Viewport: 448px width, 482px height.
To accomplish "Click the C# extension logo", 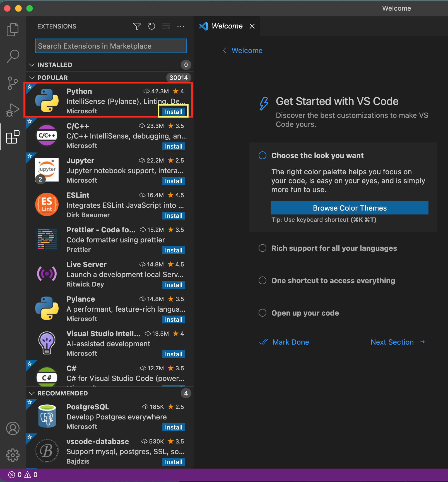I will pos(47,377).
